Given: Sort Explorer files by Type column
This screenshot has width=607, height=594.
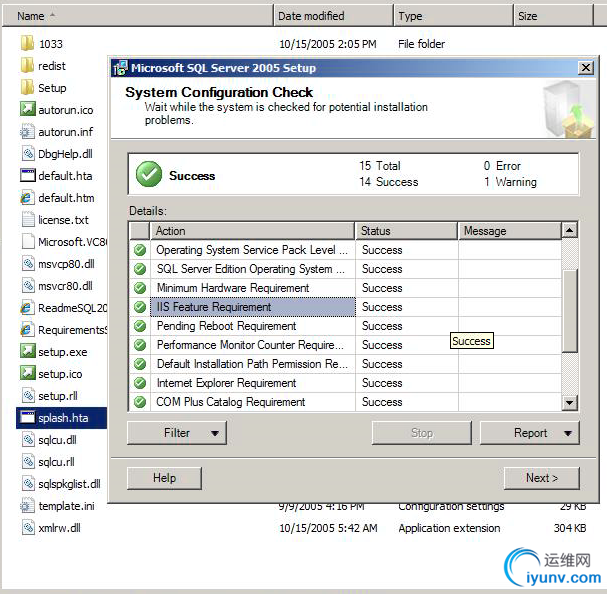Looking at the screenshot, I should [453, 16].
